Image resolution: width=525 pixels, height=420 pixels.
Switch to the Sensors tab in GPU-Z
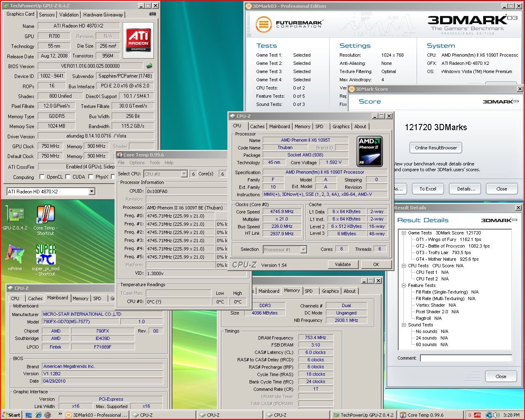point(47,14)
